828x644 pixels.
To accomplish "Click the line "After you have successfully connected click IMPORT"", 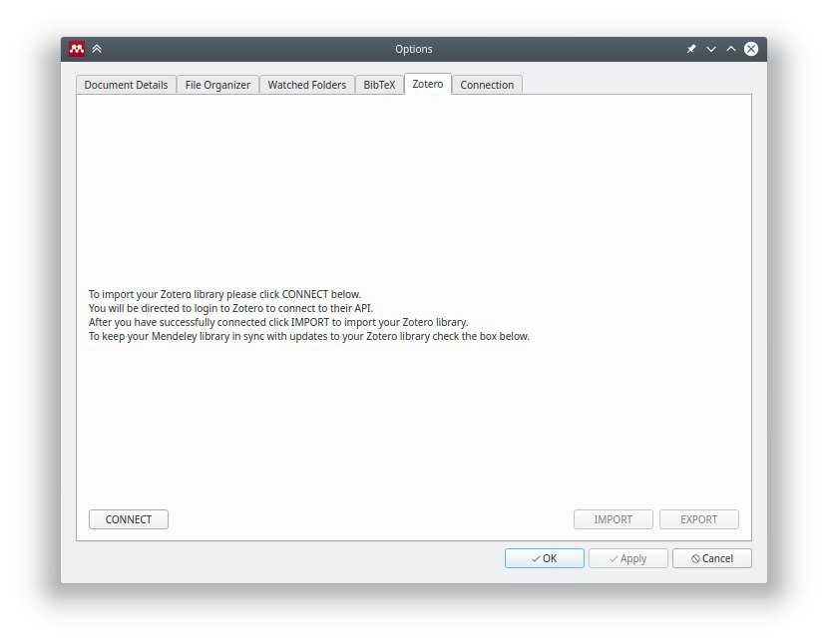I will click(278, 323).
